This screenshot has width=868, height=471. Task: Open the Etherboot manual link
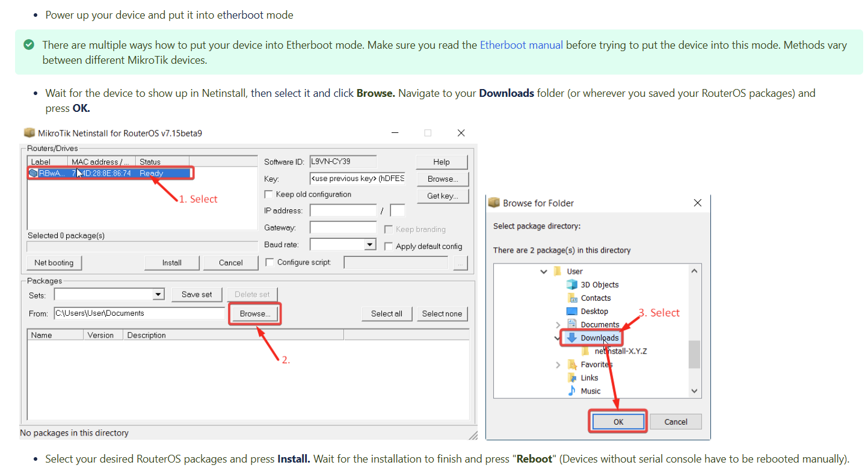coord(521,45)
